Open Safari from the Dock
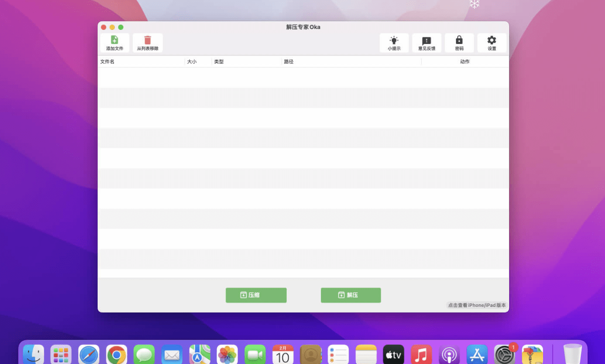Screen dimensions: 605x364 (89, 354)
